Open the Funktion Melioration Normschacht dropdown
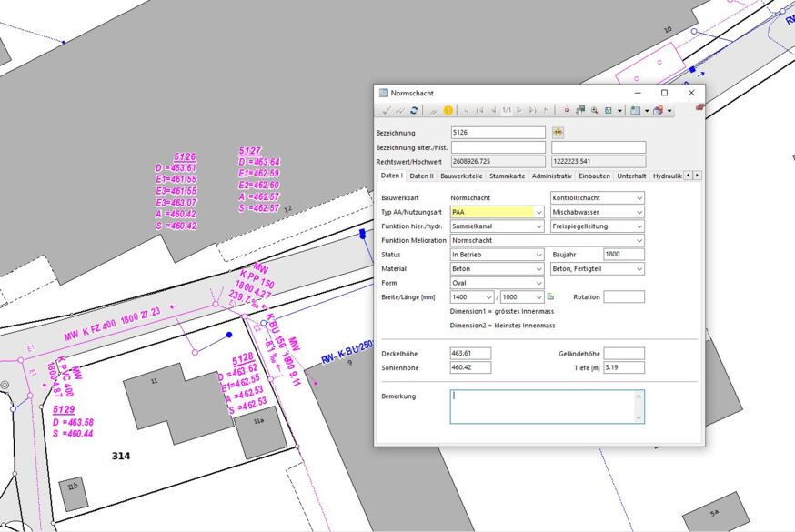The height and width of the screenshot is (532, 795). tap(547, 240)
